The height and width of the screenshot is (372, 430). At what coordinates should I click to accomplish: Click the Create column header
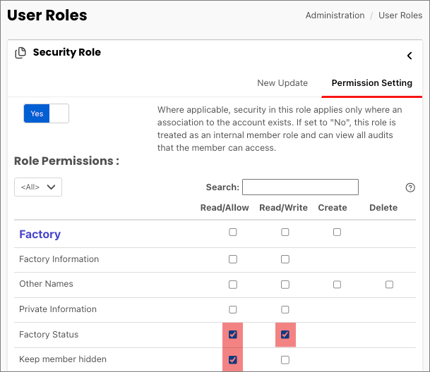[332, 208]
